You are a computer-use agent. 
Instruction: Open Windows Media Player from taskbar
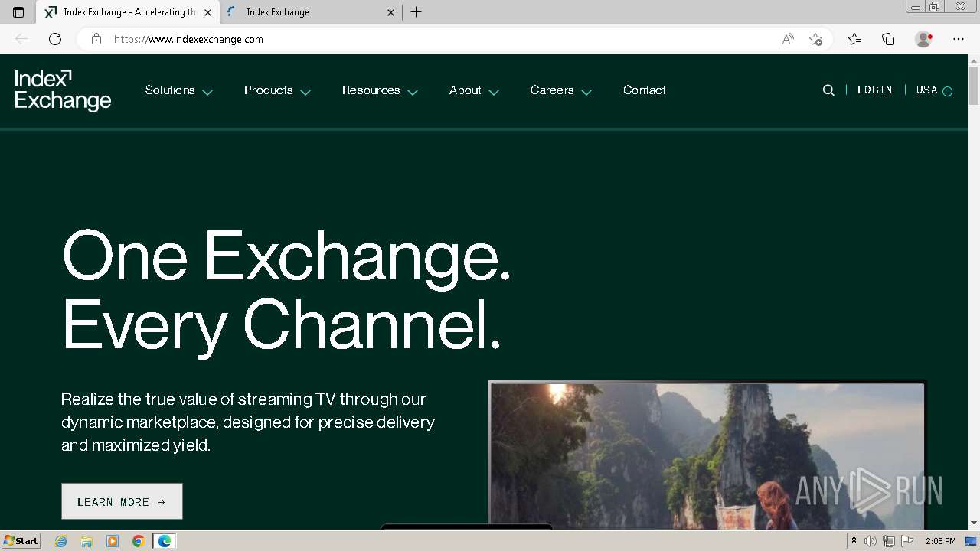113,541
